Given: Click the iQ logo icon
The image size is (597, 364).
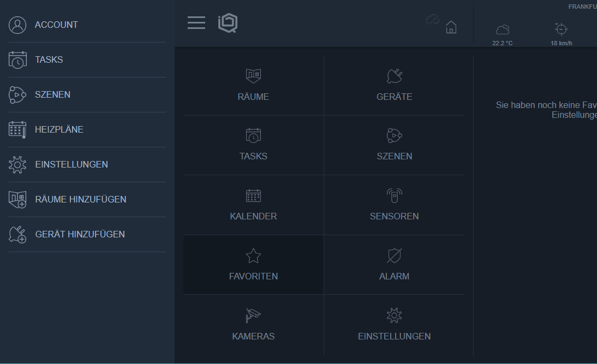Looking at the screenshot, I should [x=228, y=23].
